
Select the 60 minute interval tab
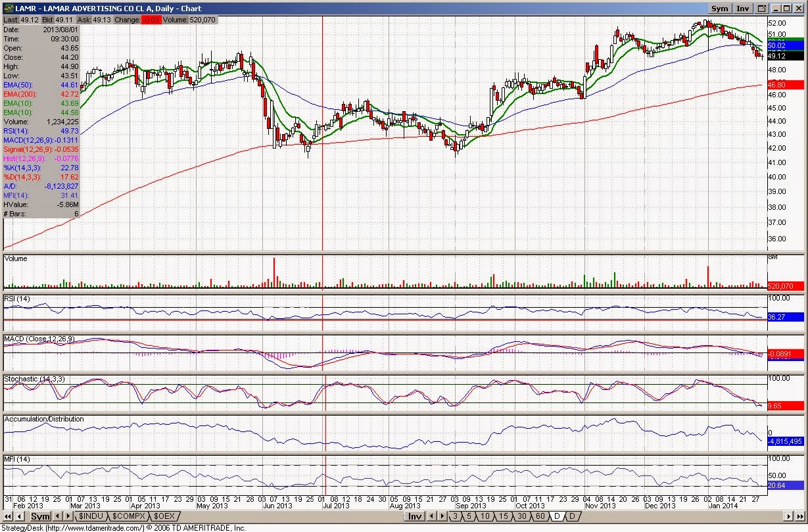click(540, 516)
